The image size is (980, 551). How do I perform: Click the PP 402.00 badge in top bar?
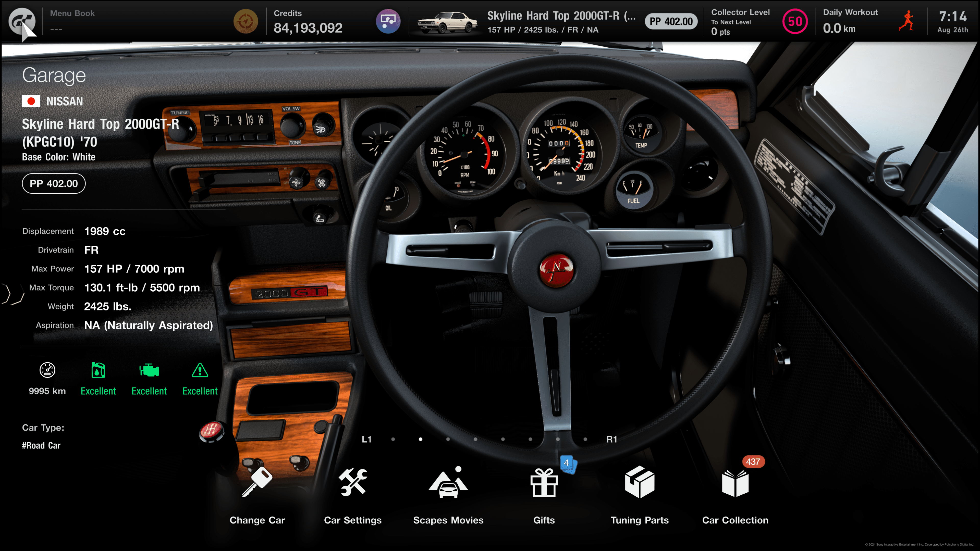(671, 21)
